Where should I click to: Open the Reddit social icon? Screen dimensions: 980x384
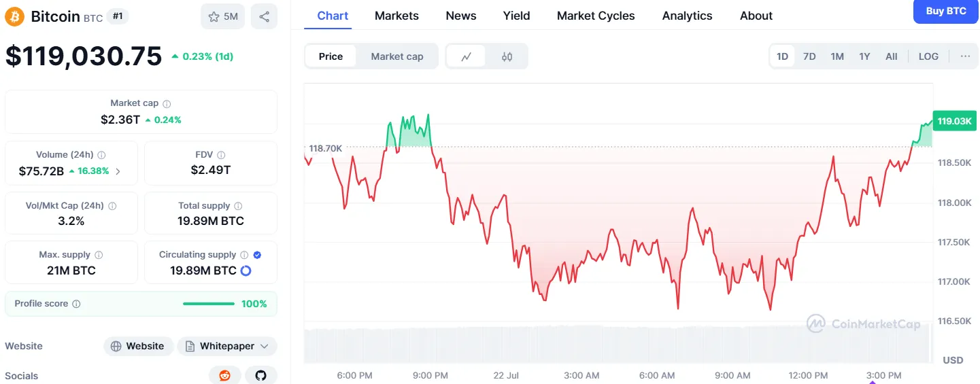click(224, 375)
